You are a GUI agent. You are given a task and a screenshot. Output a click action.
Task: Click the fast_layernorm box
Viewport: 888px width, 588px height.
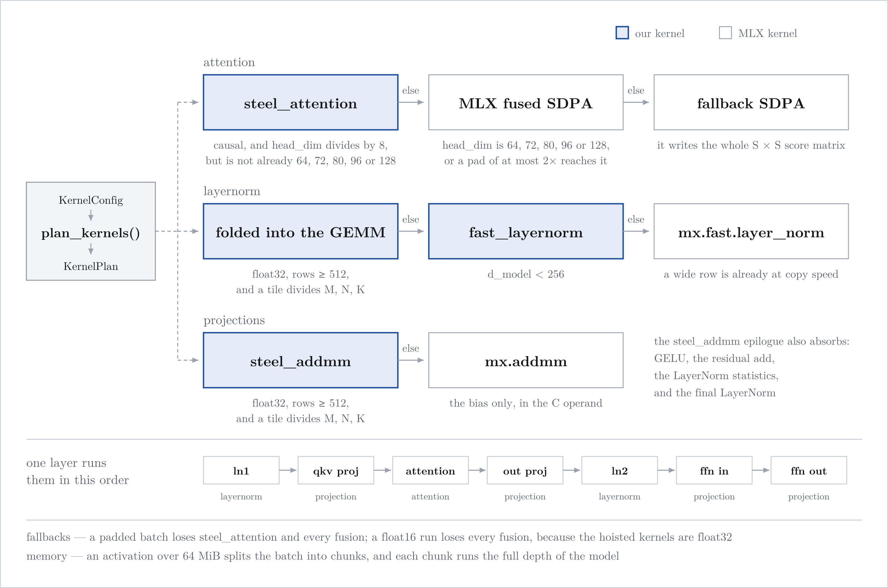tap(526, 231)
